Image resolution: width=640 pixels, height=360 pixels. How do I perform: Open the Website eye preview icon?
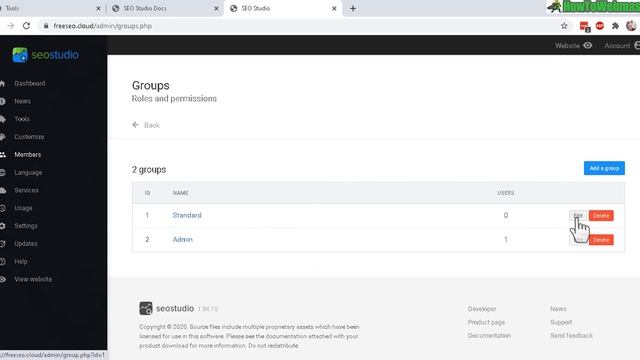(x=587, y=45)
